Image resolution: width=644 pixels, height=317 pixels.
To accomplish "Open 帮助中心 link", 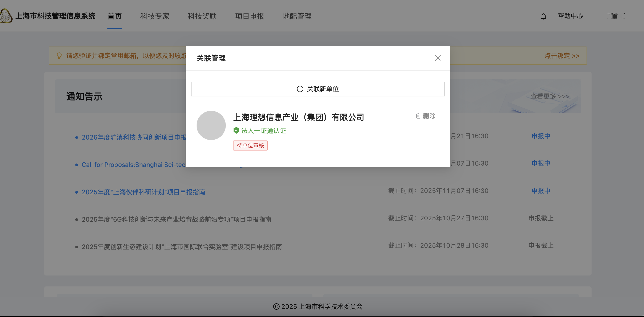I will 570,16.
